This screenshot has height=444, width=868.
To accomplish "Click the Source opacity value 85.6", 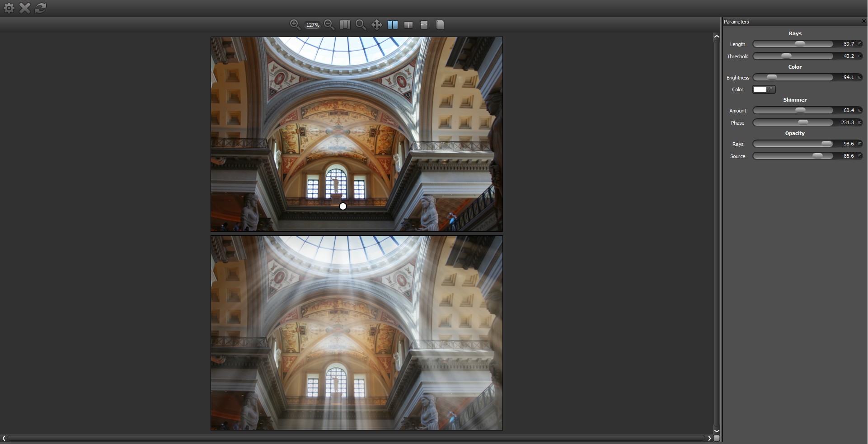I will (x=849, y=156).
